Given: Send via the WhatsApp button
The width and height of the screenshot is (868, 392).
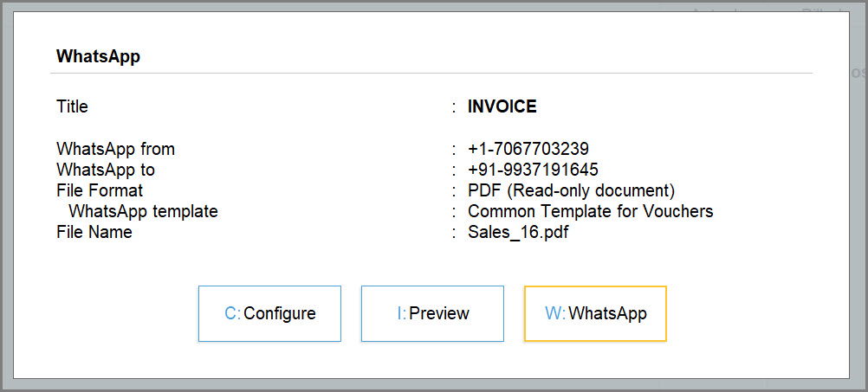Looking at the screenshot, I should coord(595,313).
